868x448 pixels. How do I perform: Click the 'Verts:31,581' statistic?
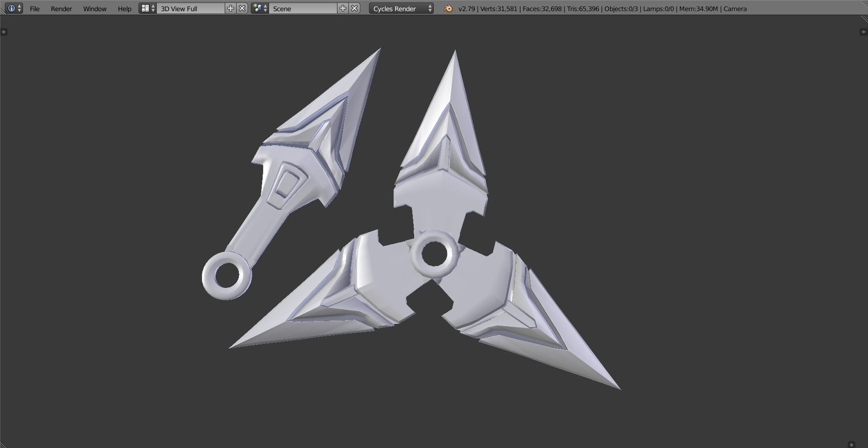tap(499, 9)
